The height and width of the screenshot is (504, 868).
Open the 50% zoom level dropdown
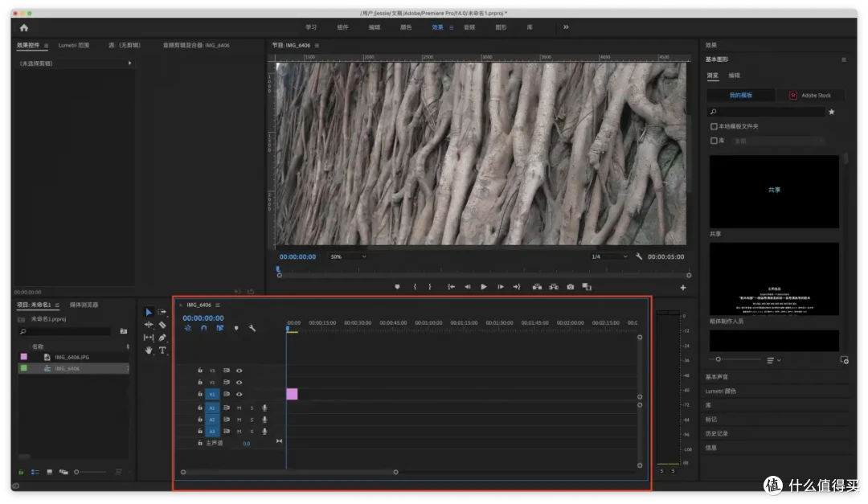(348, 257)
